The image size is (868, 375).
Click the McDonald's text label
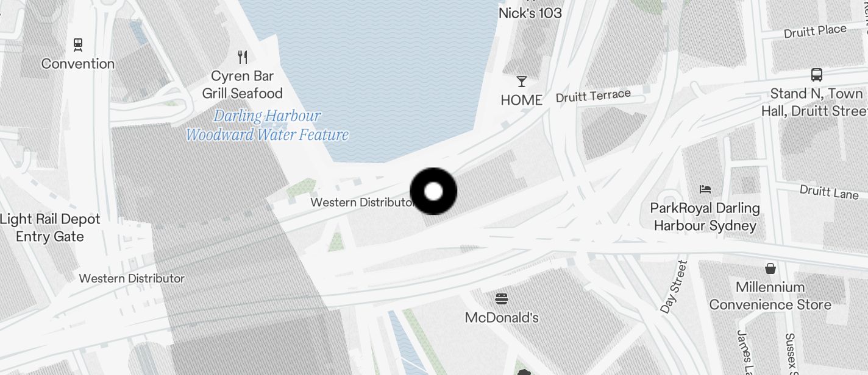(x=502, y=318)
